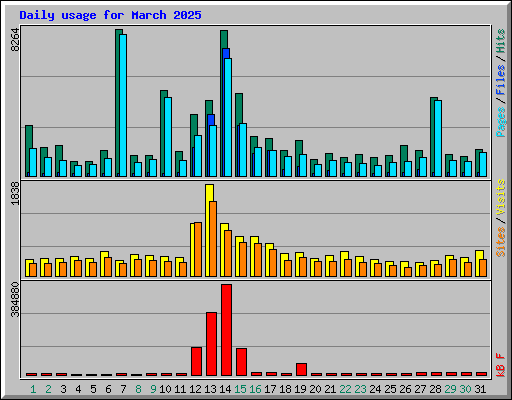Click day label 15 on the x-axis
Viewport: 512px width, 400px height.
240,389
